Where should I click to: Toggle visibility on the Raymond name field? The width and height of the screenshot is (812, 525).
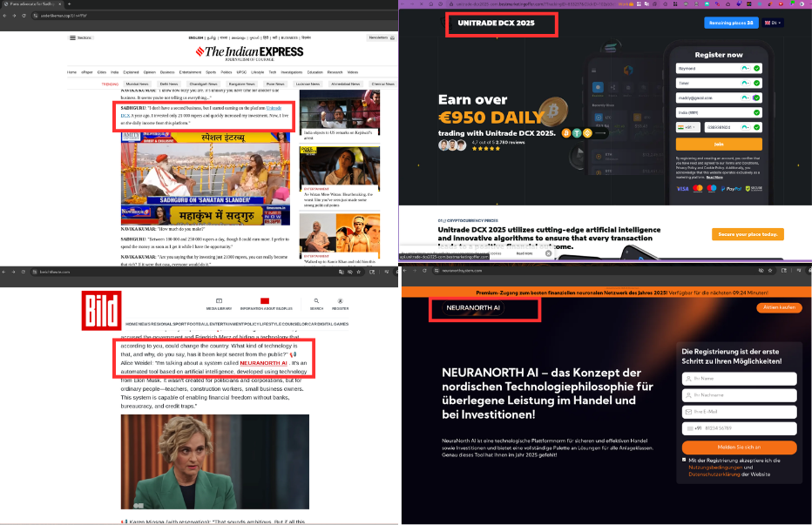point(744,68)
